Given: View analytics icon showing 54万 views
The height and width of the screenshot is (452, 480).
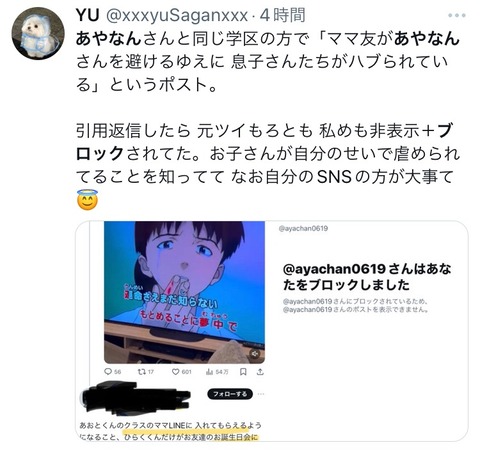Looking at the screenshot, I should (x=209, y=371).
